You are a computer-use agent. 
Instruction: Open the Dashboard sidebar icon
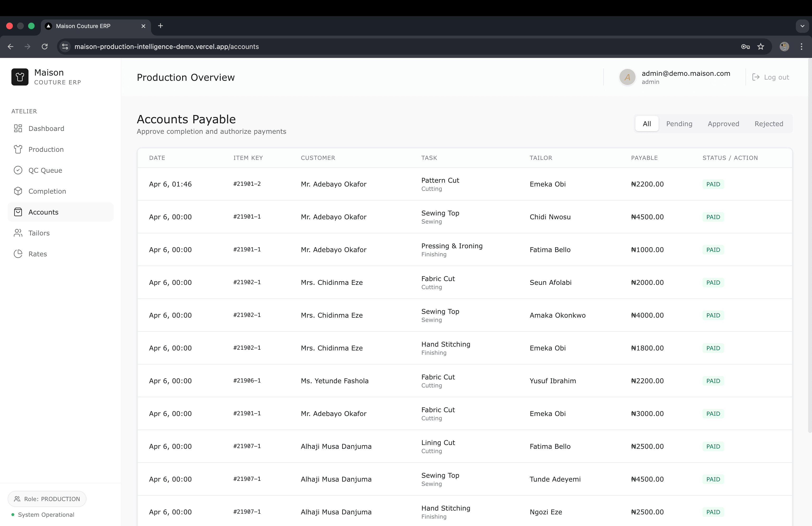click(x=18, y=128)
